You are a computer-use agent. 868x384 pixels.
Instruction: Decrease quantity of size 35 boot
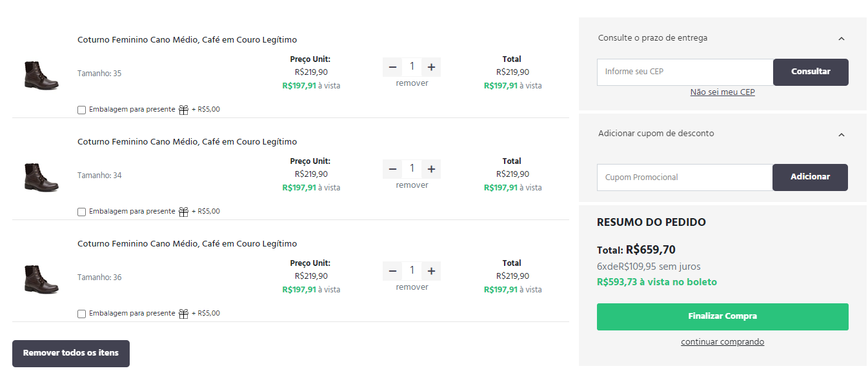392,67
